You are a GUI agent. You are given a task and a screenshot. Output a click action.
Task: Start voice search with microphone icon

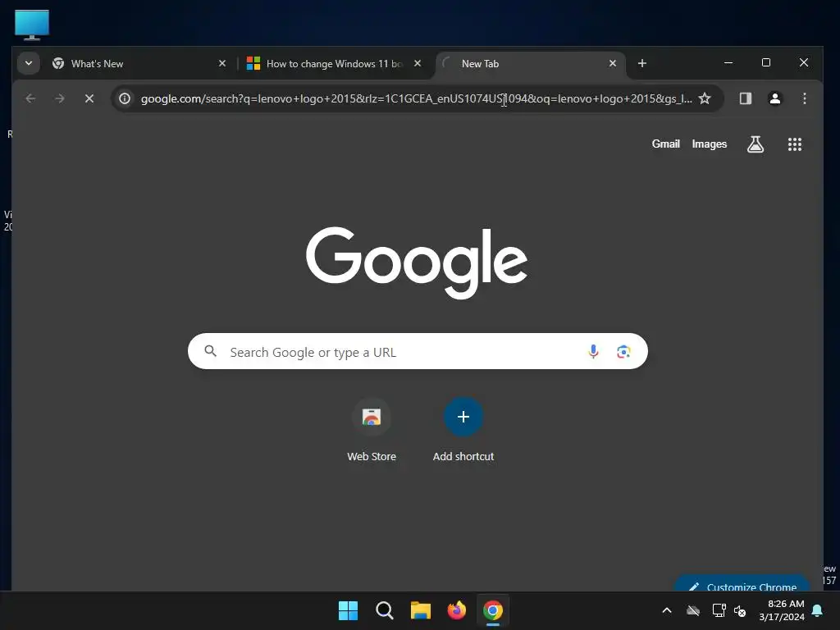pos(593,351)
